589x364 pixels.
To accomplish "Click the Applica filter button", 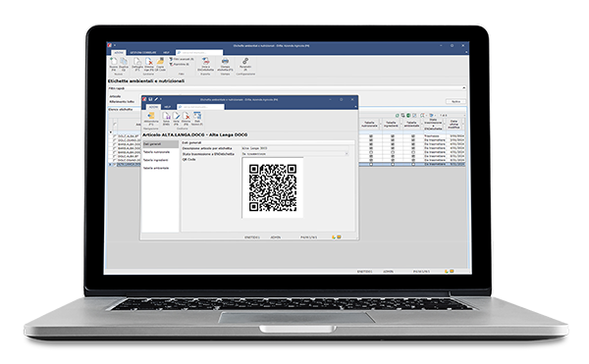I will [456, 101].
